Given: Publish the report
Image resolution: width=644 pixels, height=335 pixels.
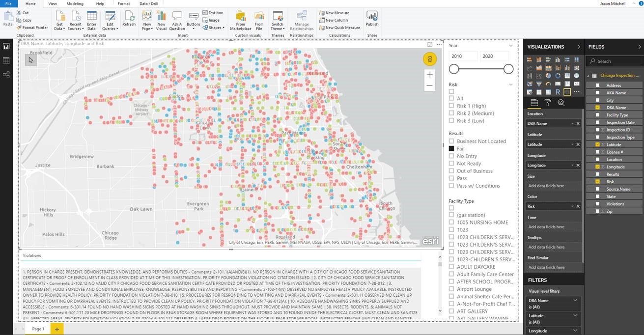Looking at the screenshot, I should [x=372, y=19].
